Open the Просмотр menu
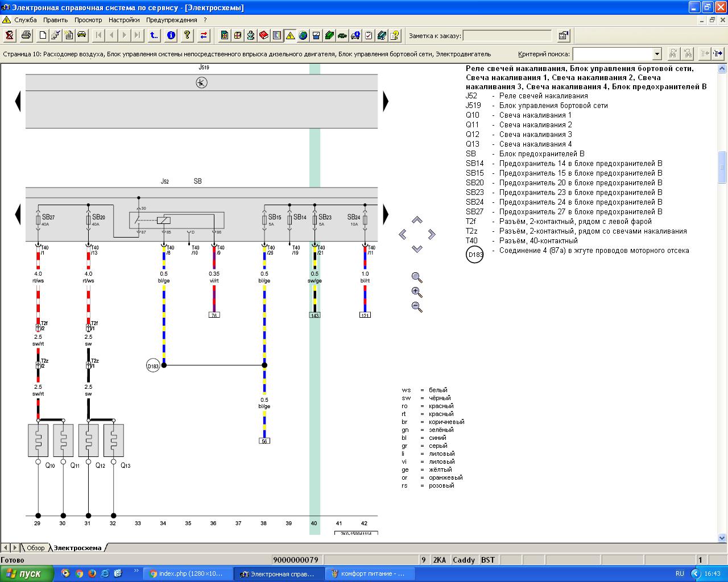This screenshot has width=728, height=582. [x=88, y=20]
